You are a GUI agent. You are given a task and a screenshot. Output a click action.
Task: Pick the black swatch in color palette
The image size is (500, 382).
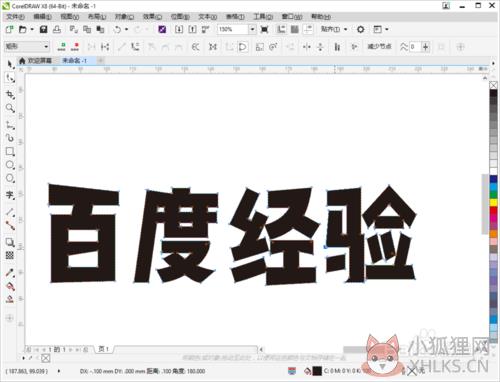[494, 93]
